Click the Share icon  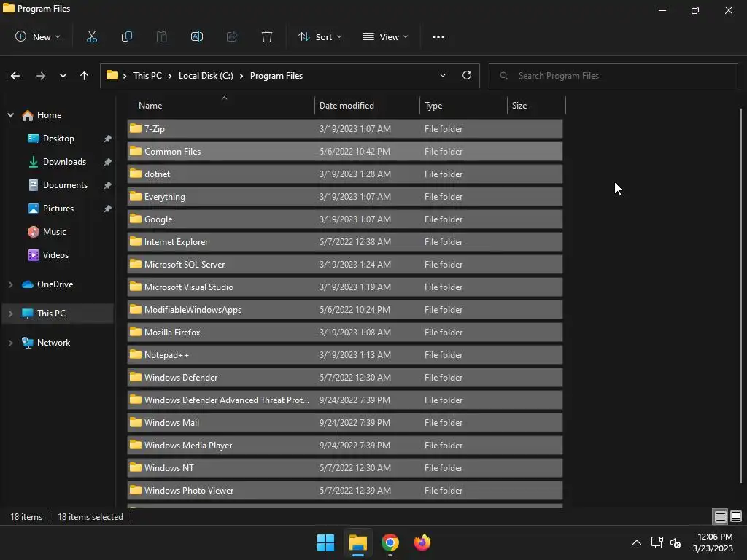coord(232,36)
